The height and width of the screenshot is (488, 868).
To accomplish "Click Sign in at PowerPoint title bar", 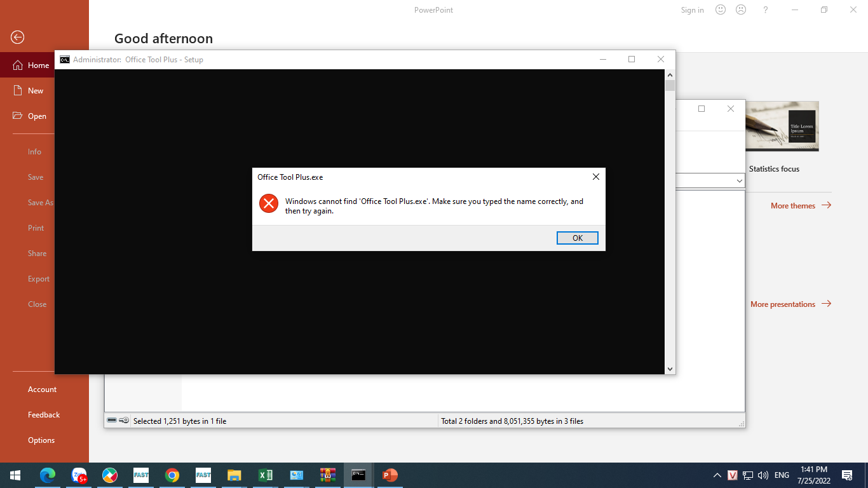I will point(693,10).
